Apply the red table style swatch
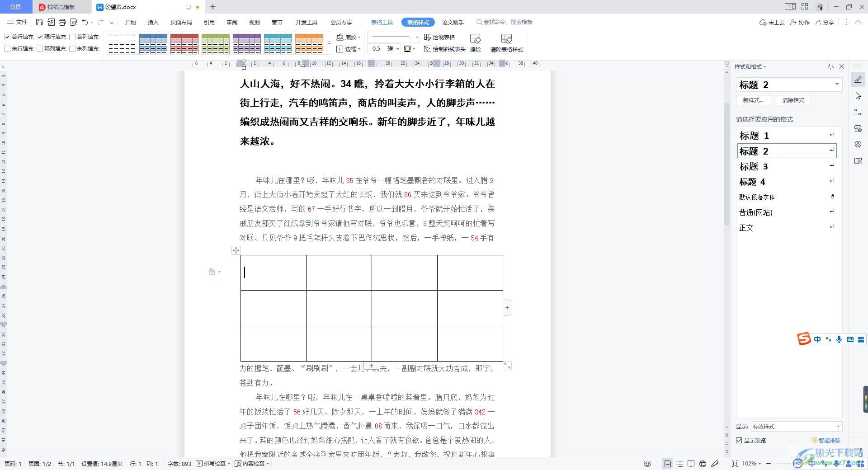This screenshot has width=868, height=470. tap(184, 44)
